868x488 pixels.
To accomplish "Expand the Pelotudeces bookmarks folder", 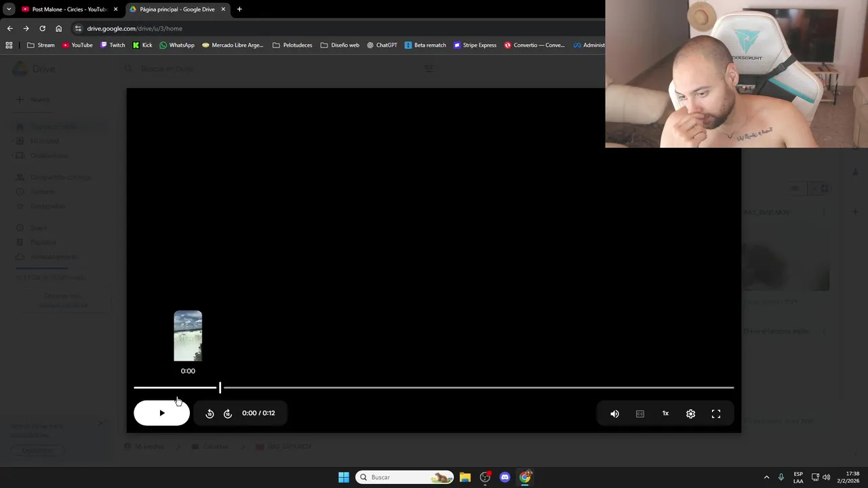I will pos(292,45).
